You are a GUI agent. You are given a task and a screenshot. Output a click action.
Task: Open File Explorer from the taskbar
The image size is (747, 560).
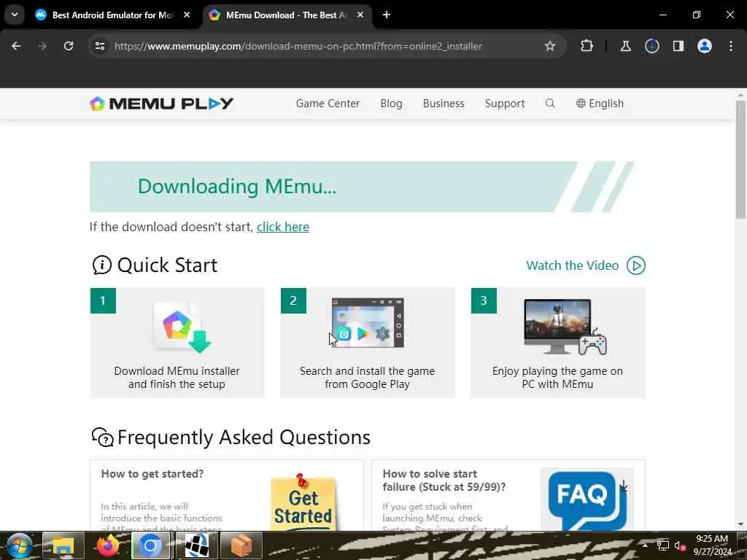[x=63, y=545]
